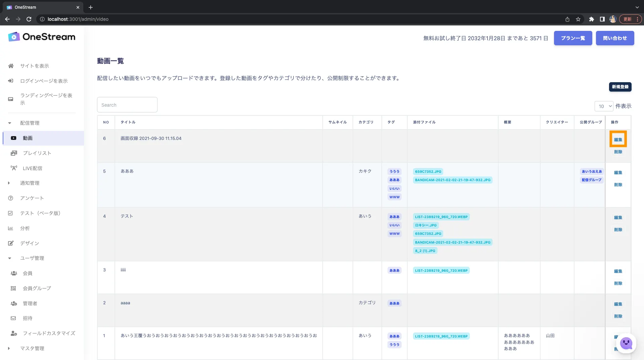Click the group icon beside 会員グループ
Viewport: 644px width, 360px height.
(x=13, y=288)
